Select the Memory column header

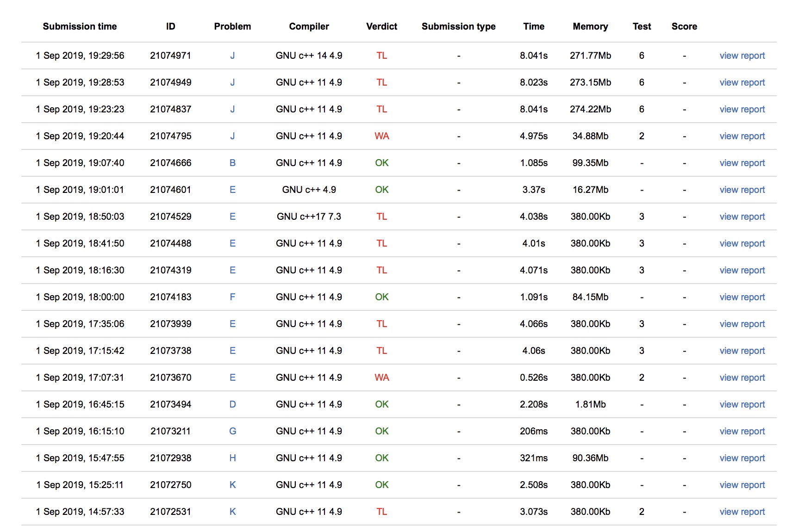click(x=590, y=26)
